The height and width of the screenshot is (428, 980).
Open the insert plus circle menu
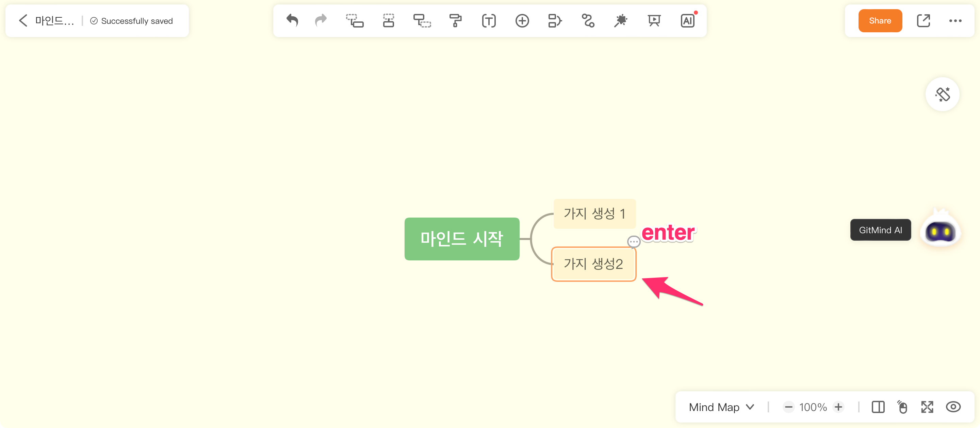(522, 20)
